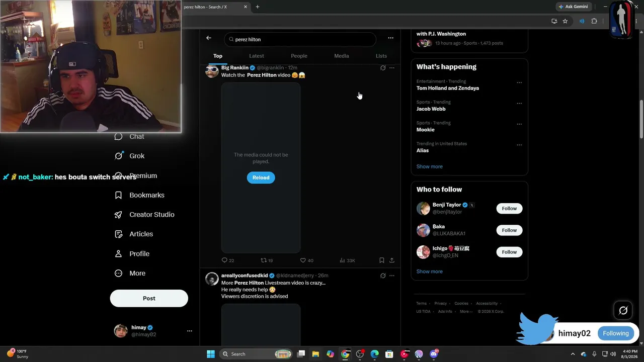
Task: Click the Following button on himay02 overlay
Action: [616, 333]
